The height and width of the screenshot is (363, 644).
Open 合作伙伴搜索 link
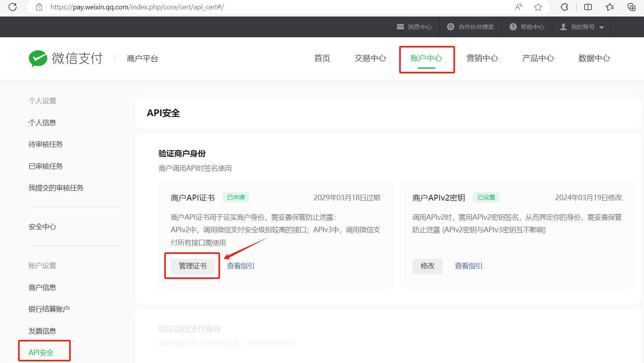pos(476,27)
